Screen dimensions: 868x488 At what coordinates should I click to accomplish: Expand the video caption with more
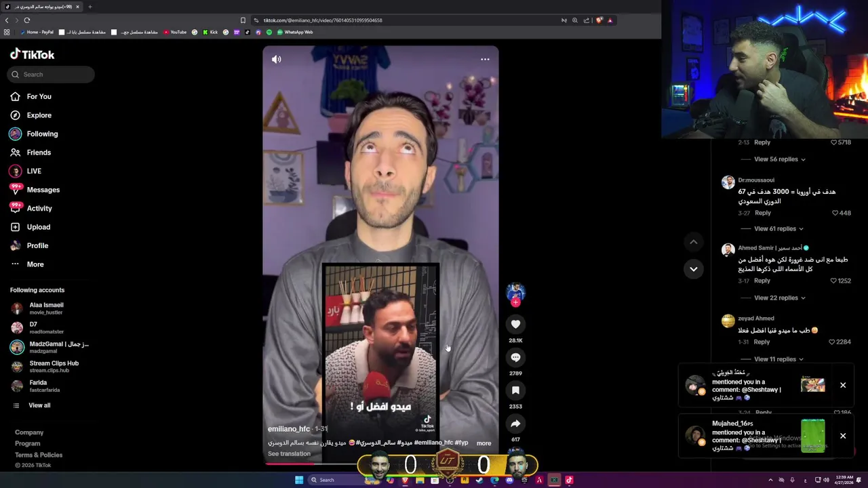tap(484, 443)
